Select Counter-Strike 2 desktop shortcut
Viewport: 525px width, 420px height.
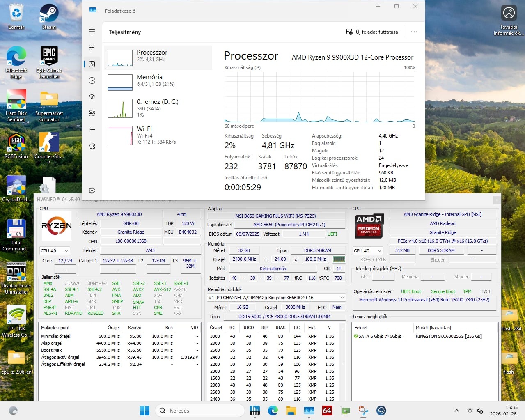click(x=49, y=149)
